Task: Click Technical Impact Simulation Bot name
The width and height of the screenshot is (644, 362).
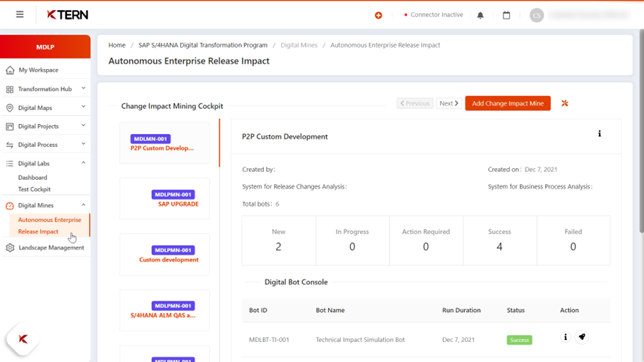Action: (360, 340)
